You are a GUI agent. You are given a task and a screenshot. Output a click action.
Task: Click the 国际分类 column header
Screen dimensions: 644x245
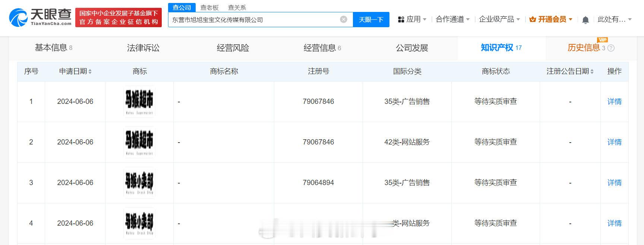coord(407,71)
